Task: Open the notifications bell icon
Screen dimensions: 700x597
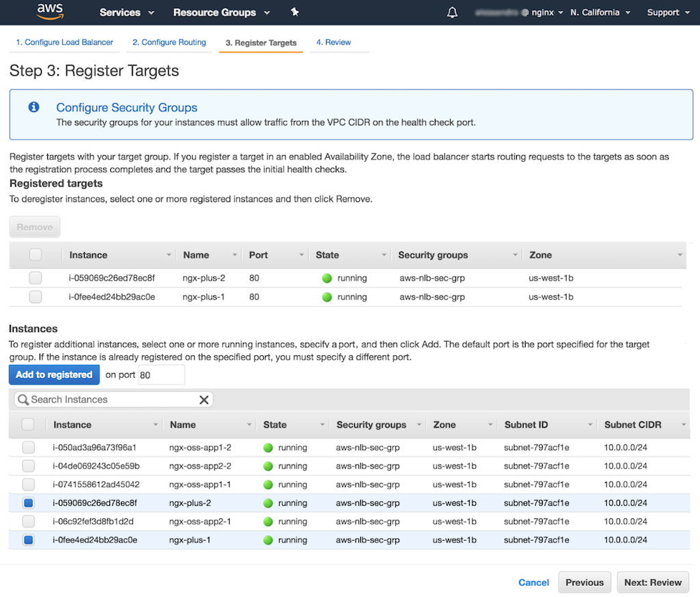Action: click(452, 12)
